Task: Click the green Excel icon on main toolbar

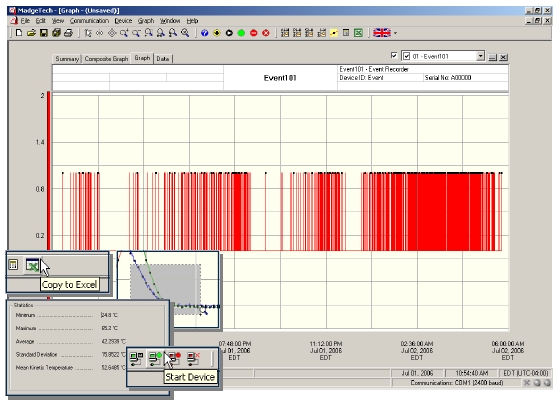Action: point(358,33)
